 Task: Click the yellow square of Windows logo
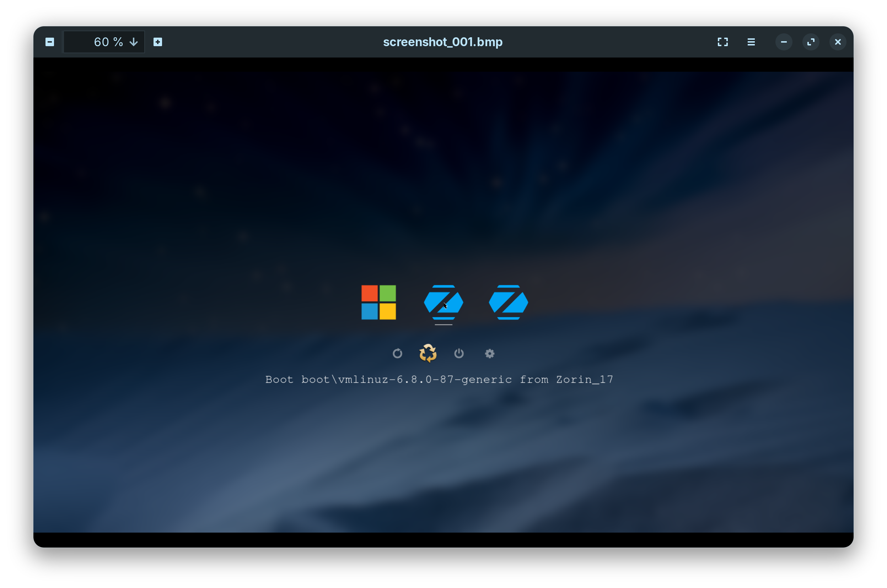pos(388,312)
